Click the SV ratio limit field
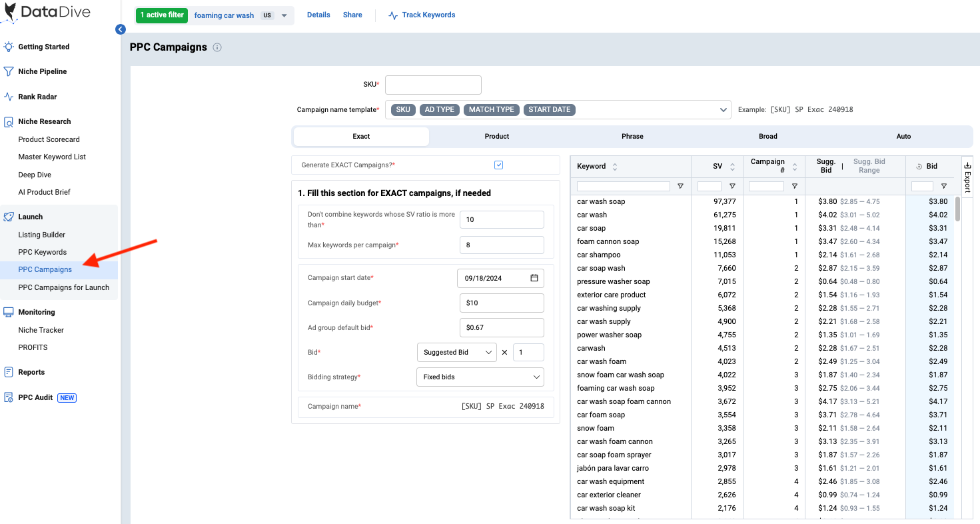Image resolution: width=980 pixels, height=524 pixels. [x=502, y=219]
